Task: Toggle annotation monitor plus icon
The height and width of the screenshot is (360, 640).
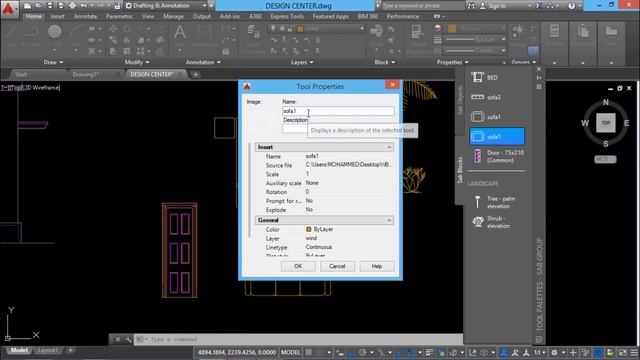Action: (x=573, y=352)
